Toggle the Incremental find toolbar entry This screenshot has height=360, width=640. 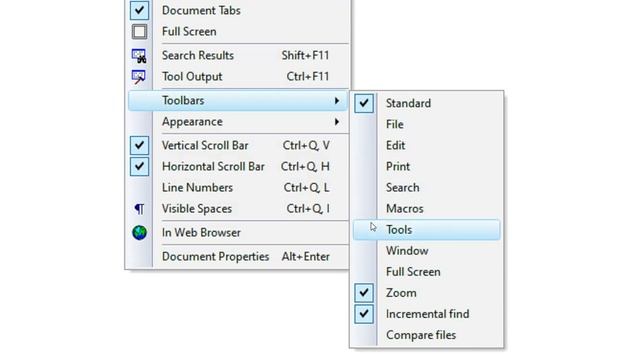click(x=426, y=314)
